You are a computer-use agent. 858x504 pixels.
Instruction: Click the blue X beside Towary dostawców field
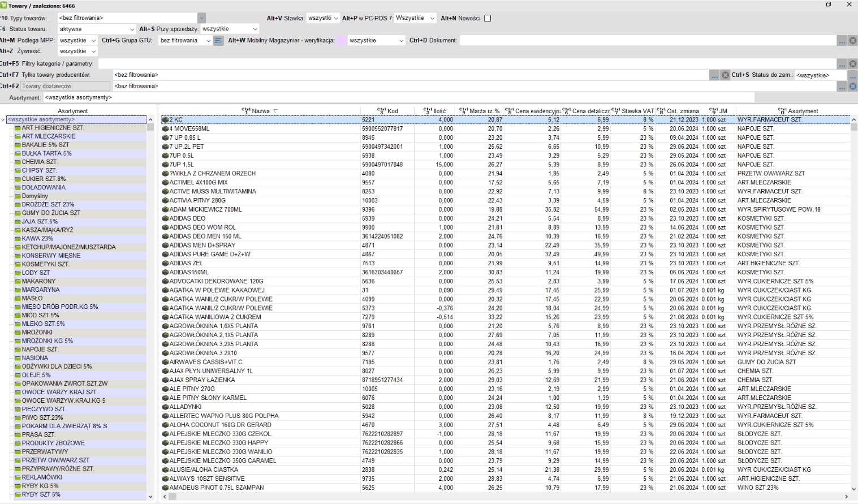click(x=853, y=87)
